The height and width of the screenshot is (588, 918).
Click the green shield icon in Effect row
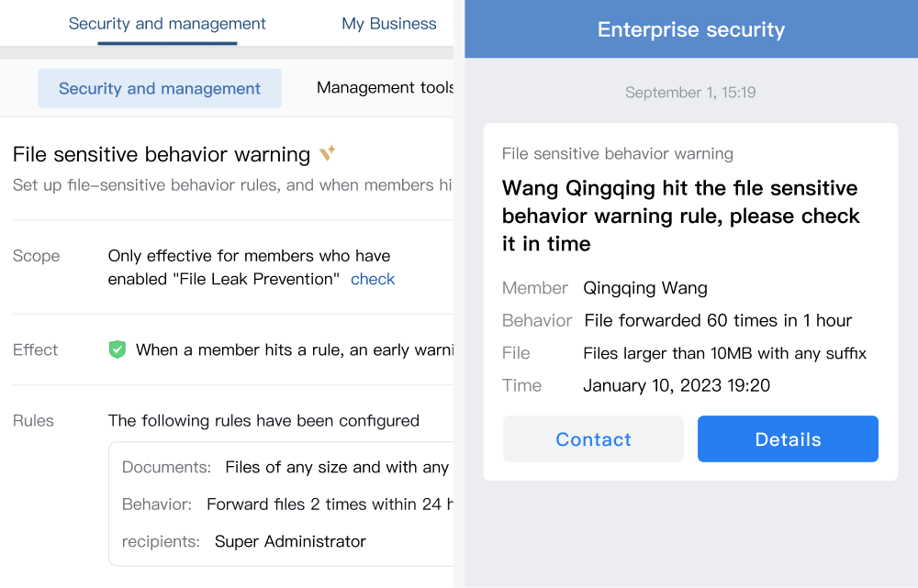pyautogui.click(x=118, y=349)
